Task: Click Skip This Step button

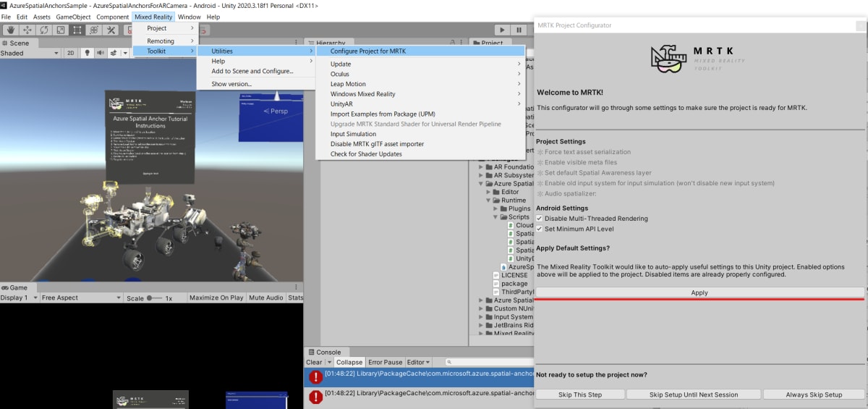Action: 580,395
